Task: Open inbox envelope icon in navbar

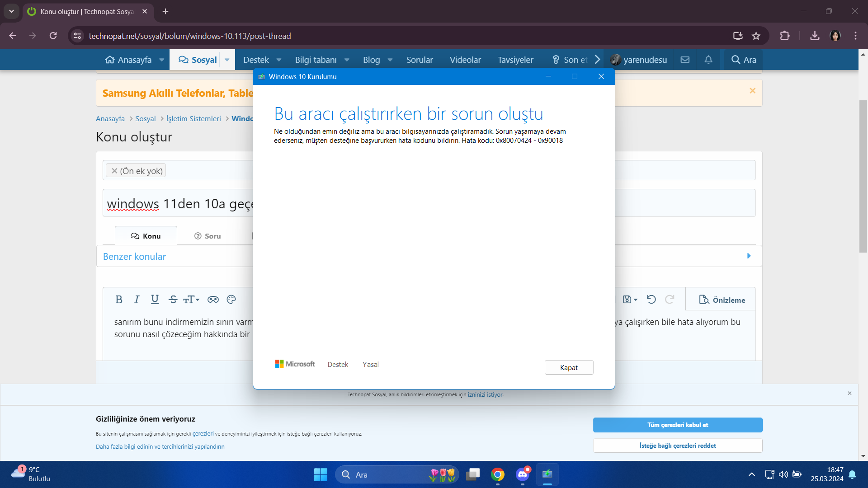Action: click(685, 60)
